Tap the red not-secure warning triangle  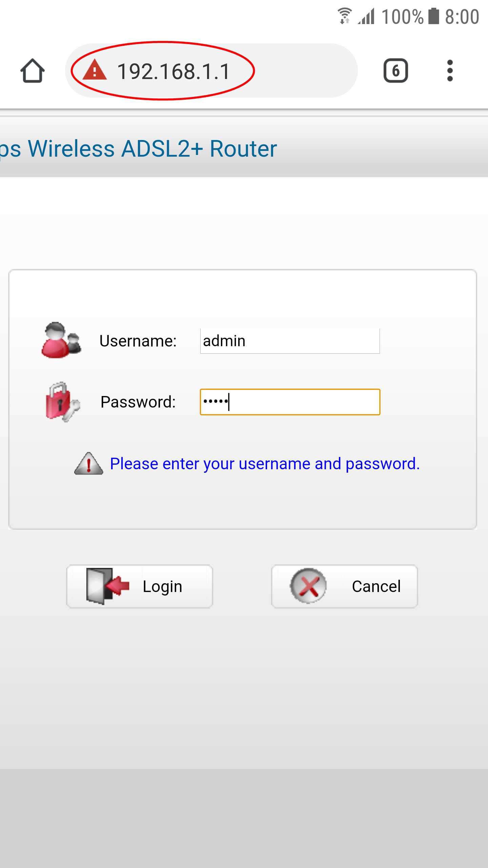[95, 70]
